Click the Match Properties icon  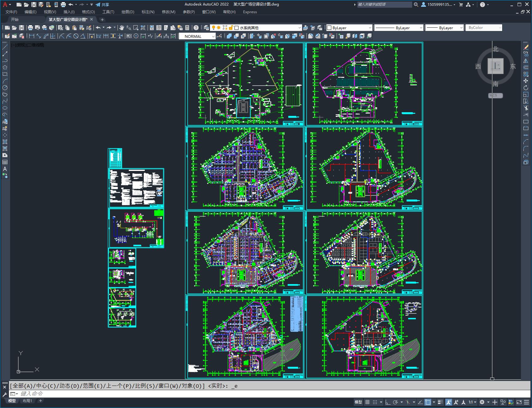[82, 28]
